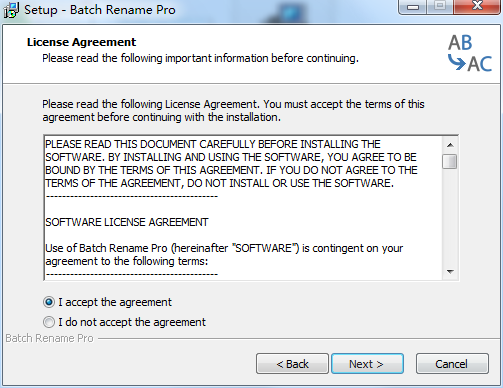Minimize the setup window
503x388 pixels.
(413, 7)
